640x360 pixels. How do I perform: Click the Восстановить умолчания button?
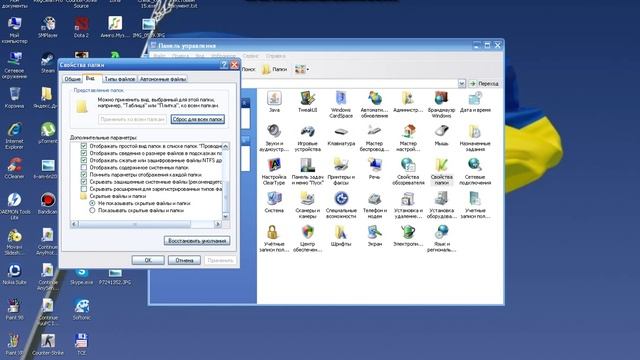point(197,241)
